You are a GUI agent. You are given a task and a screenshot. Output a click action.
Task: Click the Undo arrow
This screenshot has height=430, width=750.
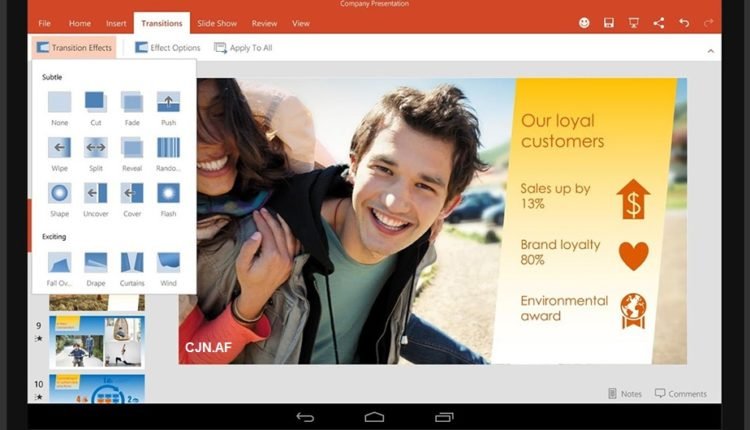[684, 23]
